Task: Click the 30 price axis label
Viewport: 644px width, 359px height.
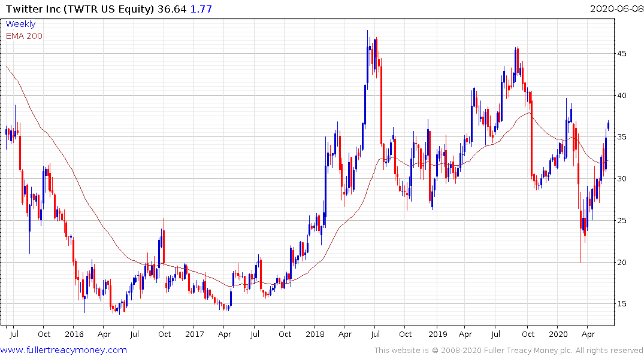Action: coord(621,179)
